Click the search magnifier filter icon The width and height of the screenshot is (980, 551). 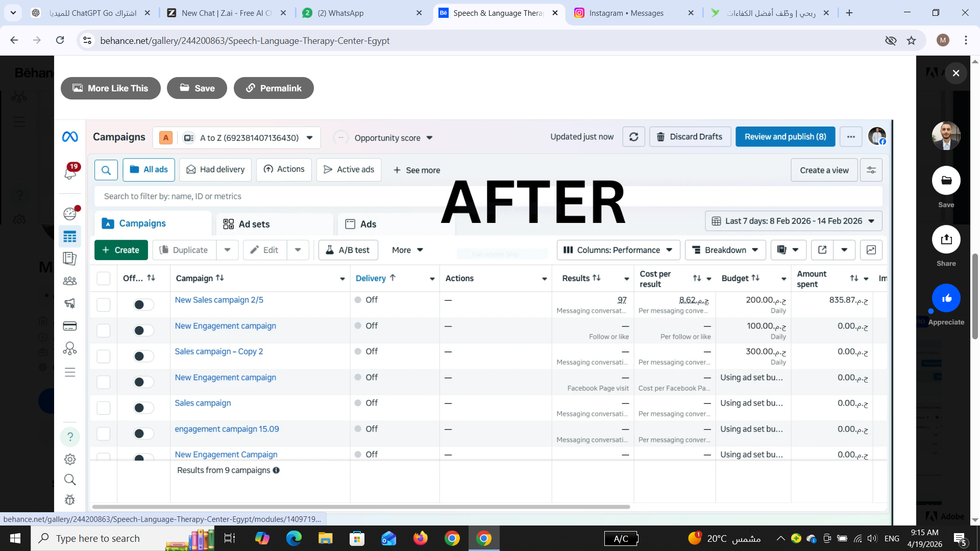click(x=106, y=170)
